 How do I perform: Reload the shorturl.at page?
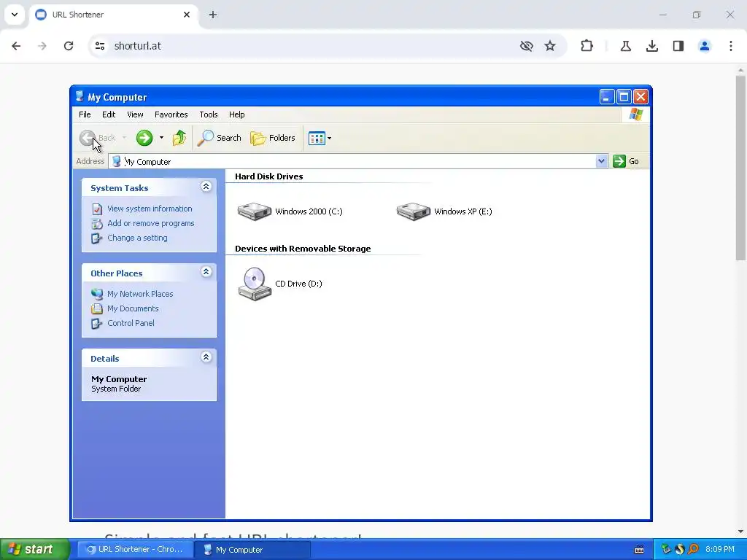pos(69,46)
